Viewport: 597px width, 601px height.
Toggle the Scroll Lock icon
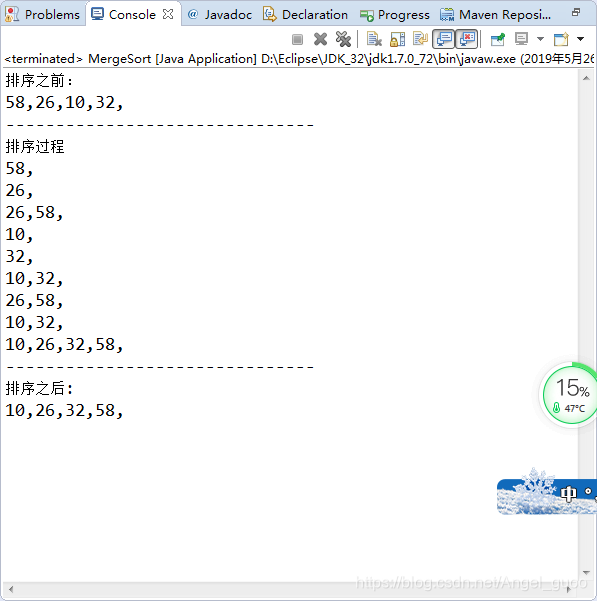pos(397,39)
